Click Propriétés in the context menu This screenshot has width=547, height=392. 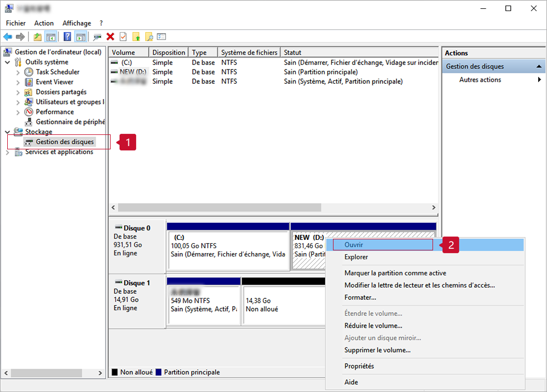pyautogui.click(x=359, y=366)
